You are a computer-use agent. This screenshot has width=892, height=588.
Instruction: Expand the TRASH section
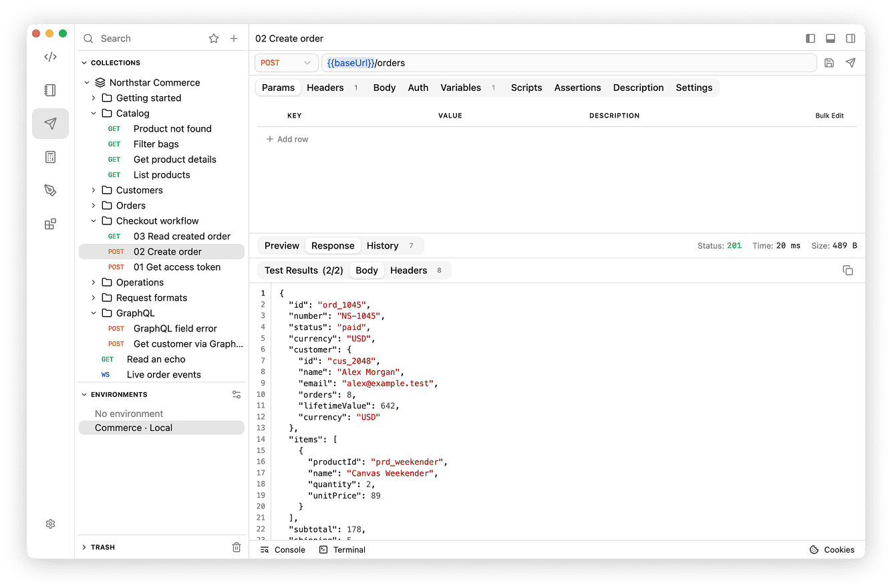pos(84,547)
